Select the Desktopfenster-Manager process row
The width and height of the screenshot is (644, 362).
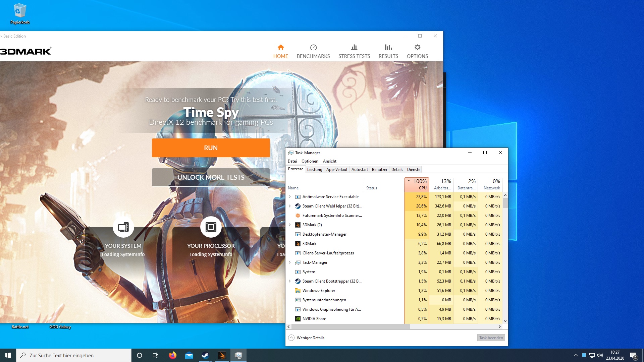(x=394, y=234)
